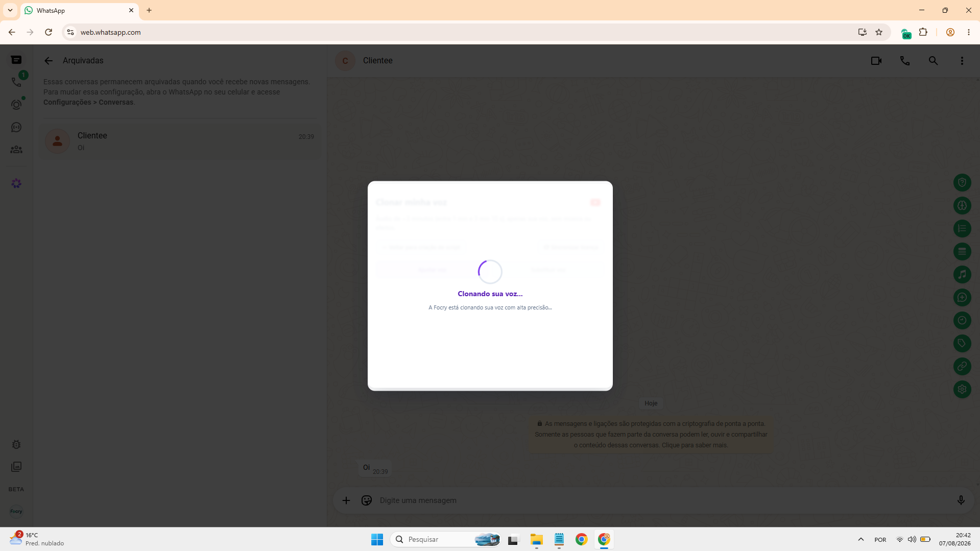Click the gear settings extension button

click(962, 389)
